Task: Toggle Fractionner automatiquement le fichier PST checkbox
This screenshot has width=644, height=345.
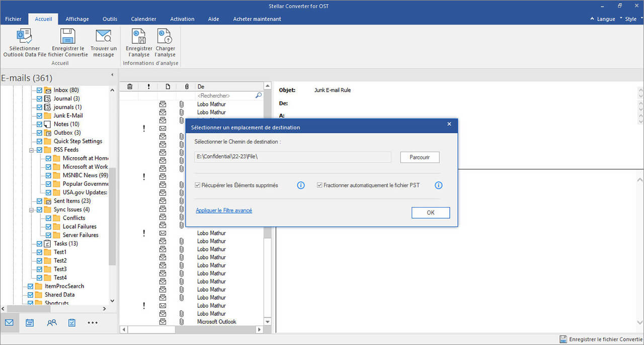Action: tap(319, 185)
